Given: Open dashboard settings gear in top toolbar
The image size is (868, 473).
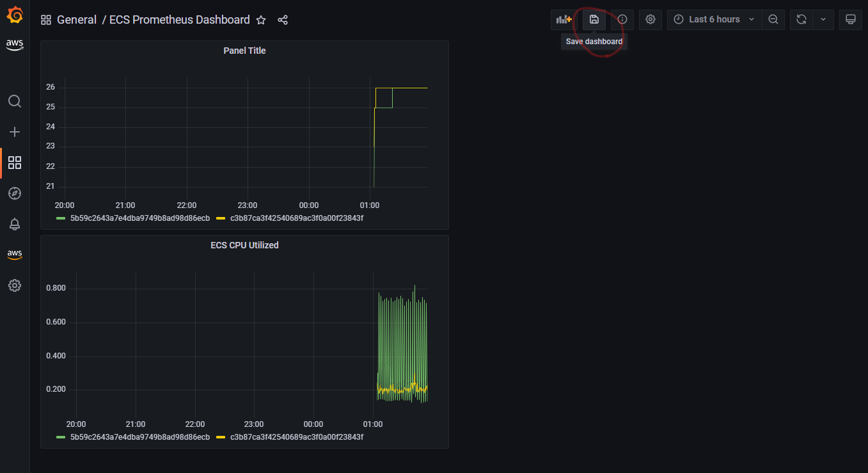Looking at the screenshot, I should 651,19.
